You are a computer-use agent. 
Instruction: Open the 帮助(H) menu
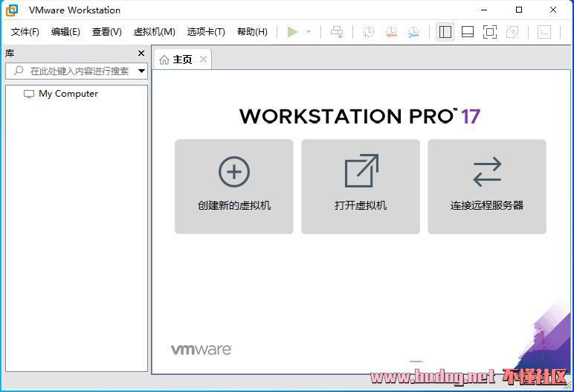click(252, 32)
